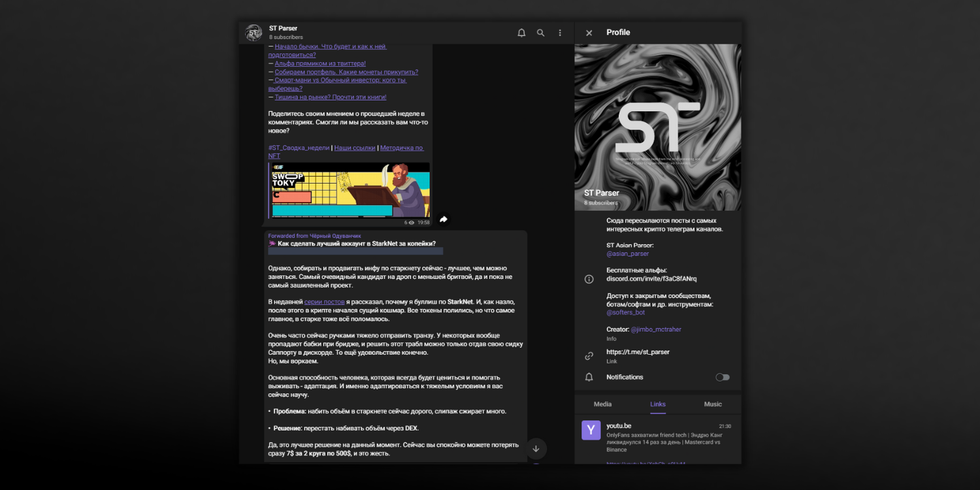Viewport: 980px width, 490px height.
Task: Open the 'серии постов' link in StarkNet post
Action: pos(325,302)
